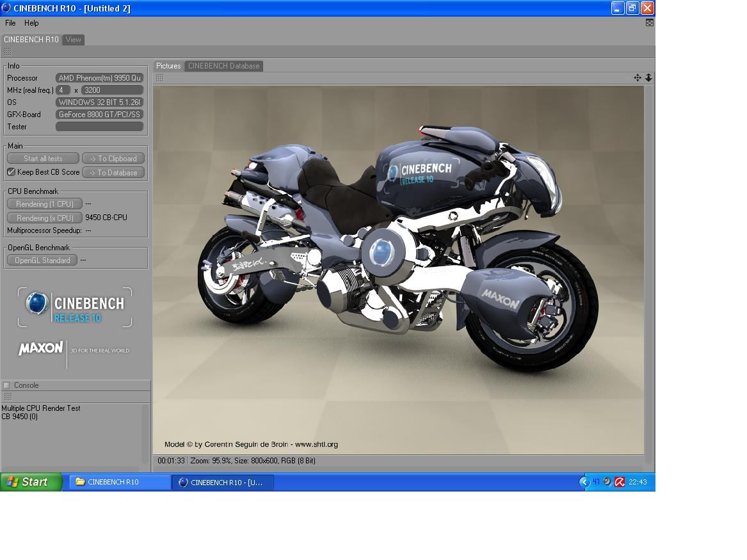Screen dimensions: 747x560
Task: Click the GFX-Board field showing GeForce 8800 GT
Action: [x=100, y=115]
